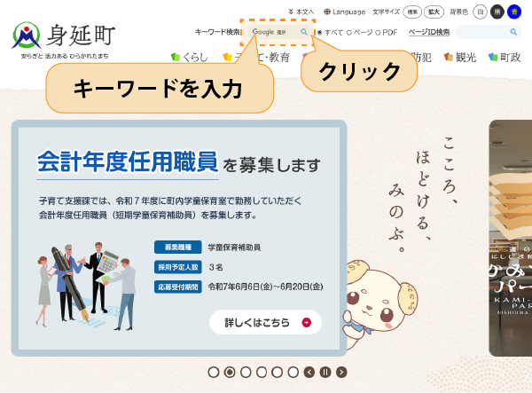Go to sixth slide indicator dot
Viewport: 532px width, 393px height.
[x=293, y=373]
